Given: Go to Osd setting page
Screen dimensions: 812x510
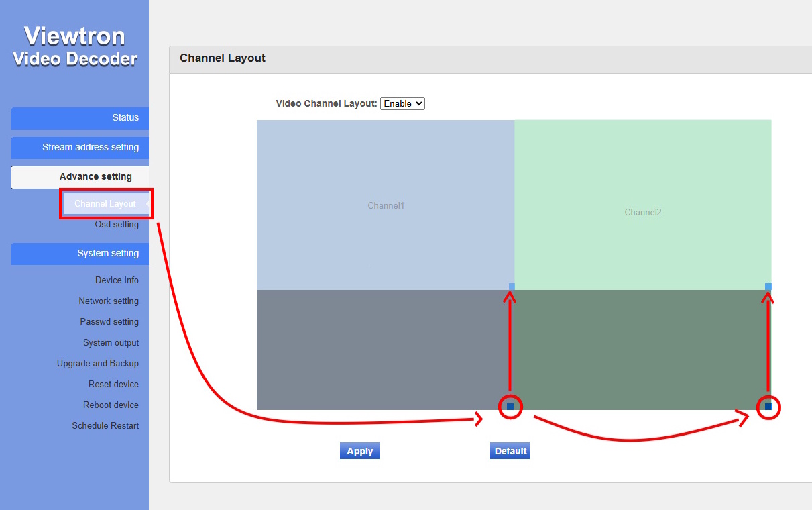Looking at the screenshot, I should [117, 225].
